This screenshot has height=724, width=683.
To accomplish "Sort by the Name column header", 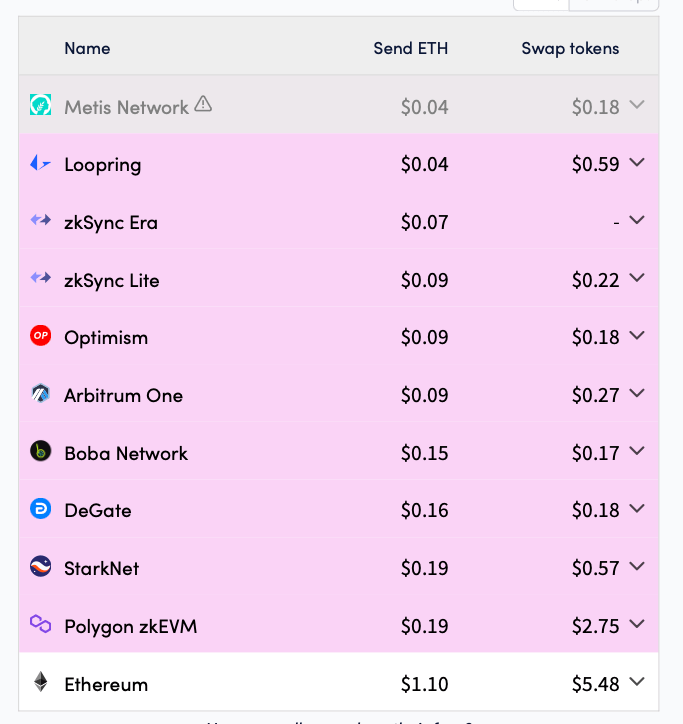I will (87, 48).
